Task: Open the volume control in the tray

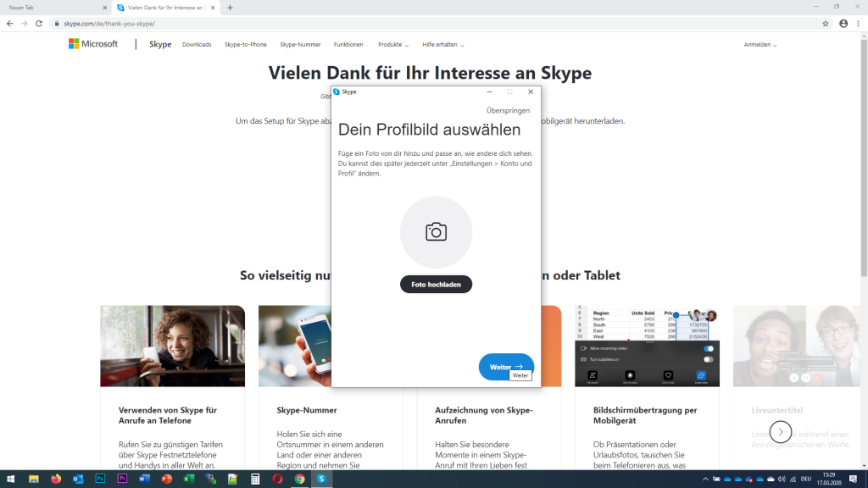Action: (782, 480)
